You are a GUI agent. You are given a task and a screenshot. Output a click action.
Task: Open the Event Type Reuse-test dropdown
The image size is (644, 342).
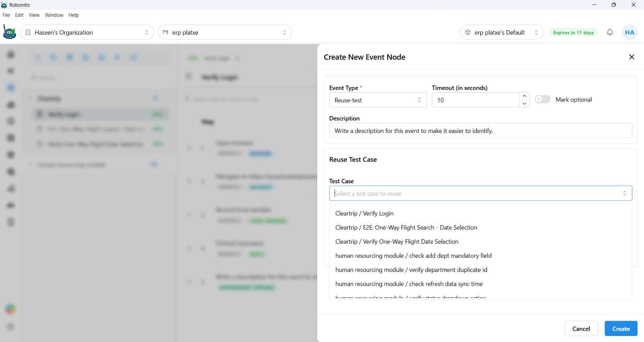coord(378,100)
